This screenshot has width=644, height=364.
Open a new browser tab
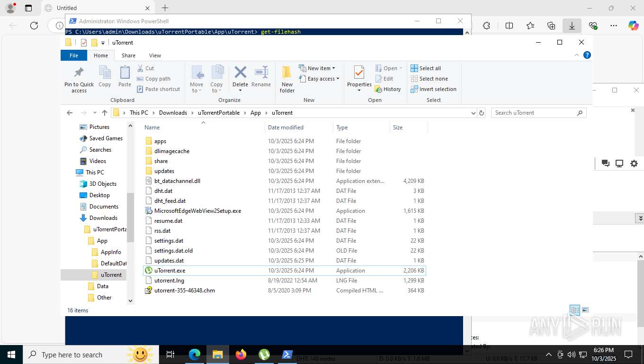tap(165, 8)
